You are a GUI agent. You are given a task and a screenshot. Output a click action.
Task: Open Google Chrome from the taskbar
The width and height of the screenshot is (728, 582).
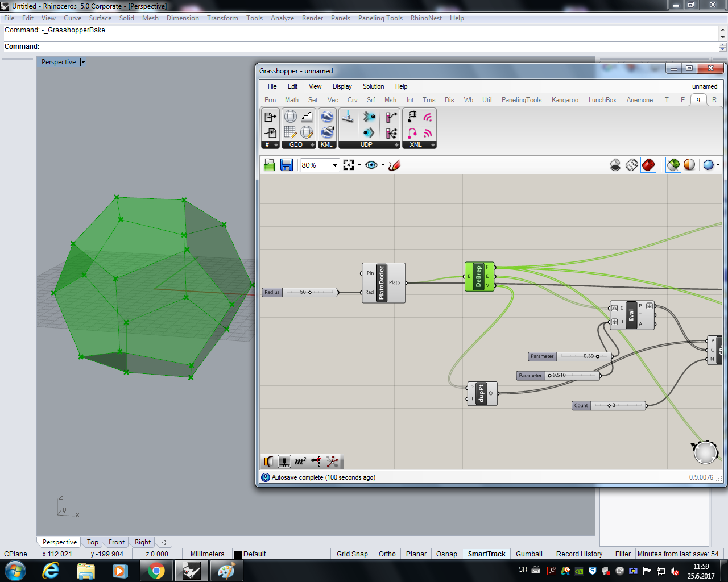coord(156,571)
